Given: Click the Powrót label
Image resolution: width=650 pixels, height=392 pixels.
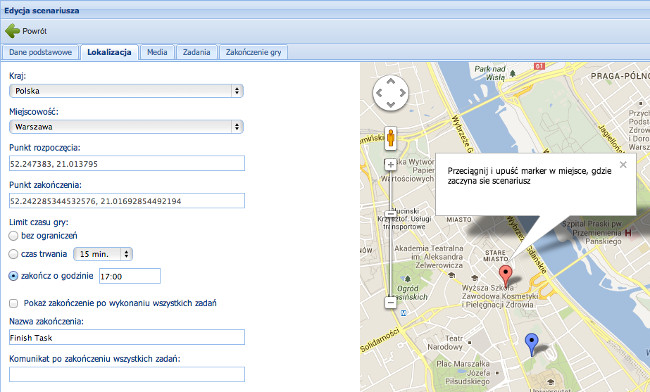Looking at the screenshot, I should [34, 31].
